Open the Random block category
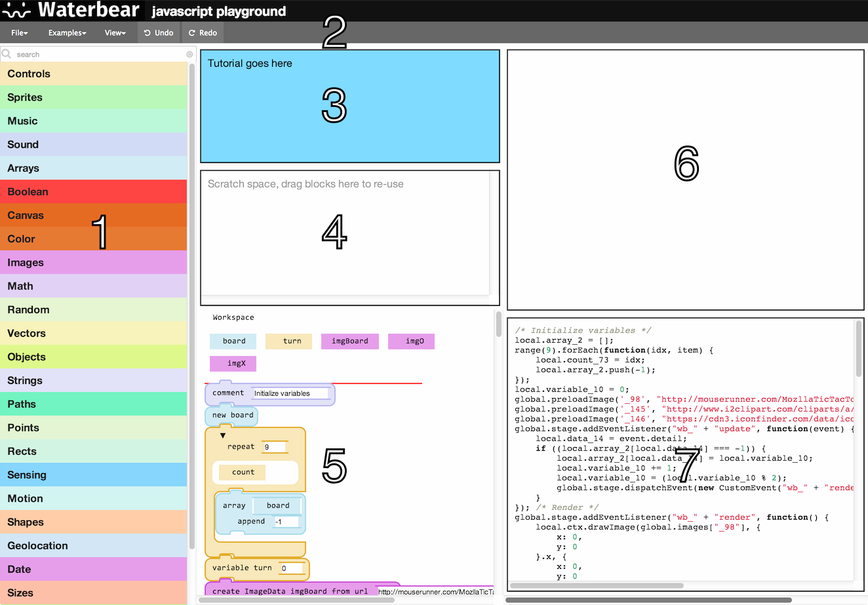The height and width of the screenshot is (605, 868). pos(94,309)
